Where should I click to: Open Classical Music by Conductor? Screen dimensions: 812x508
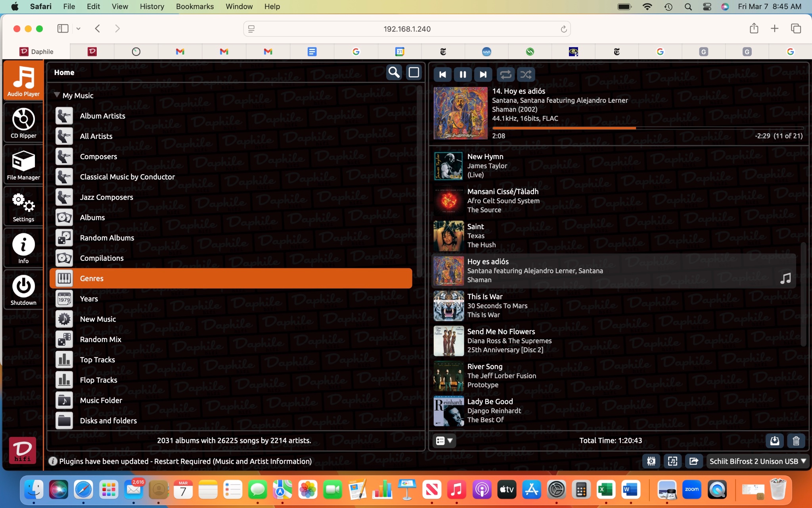231,177
